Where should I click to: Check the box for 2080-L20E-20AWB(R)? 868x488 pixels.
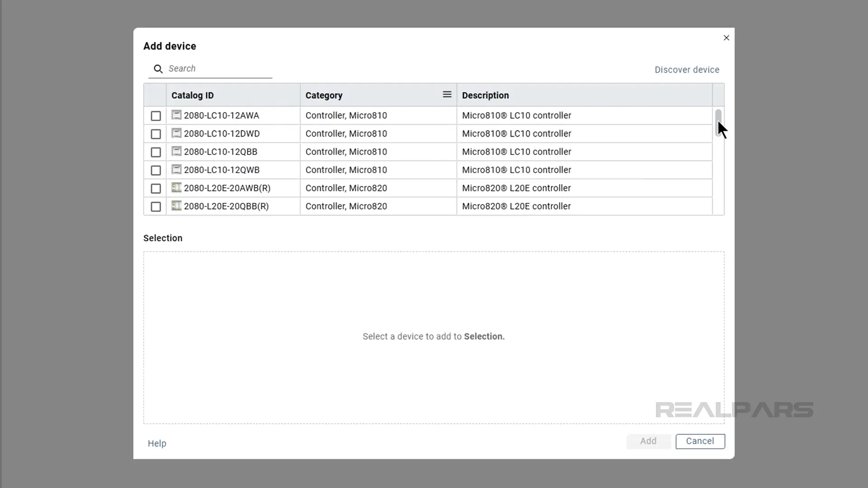coord(156,188)
